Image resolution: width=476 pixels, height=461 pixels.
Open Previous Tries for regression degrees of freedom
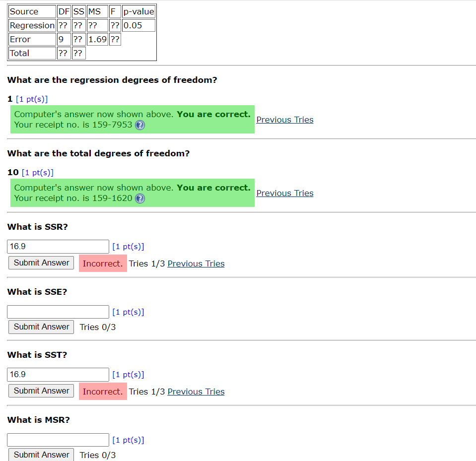[285, 120]
